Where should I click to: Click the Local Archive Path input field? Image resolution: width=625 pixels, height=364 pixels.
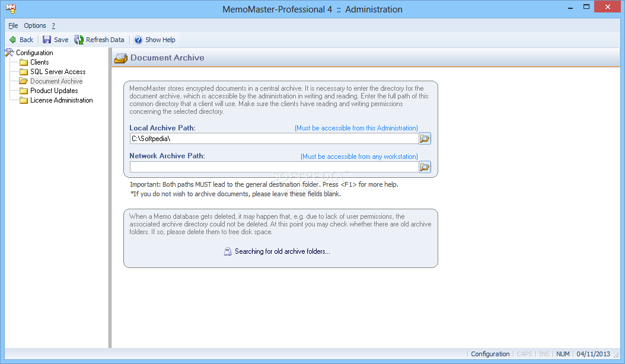[x=274, y=138]
